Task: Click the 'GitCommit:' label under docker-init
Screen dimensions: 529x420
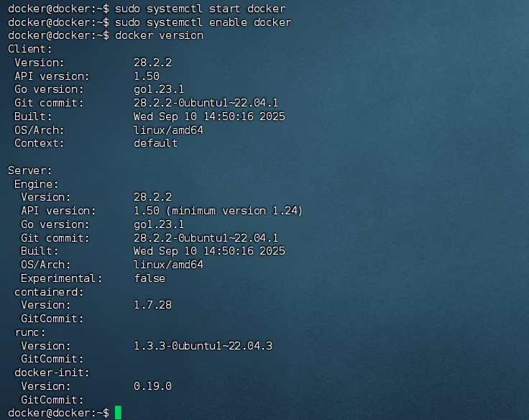Action: coord(52,400)
